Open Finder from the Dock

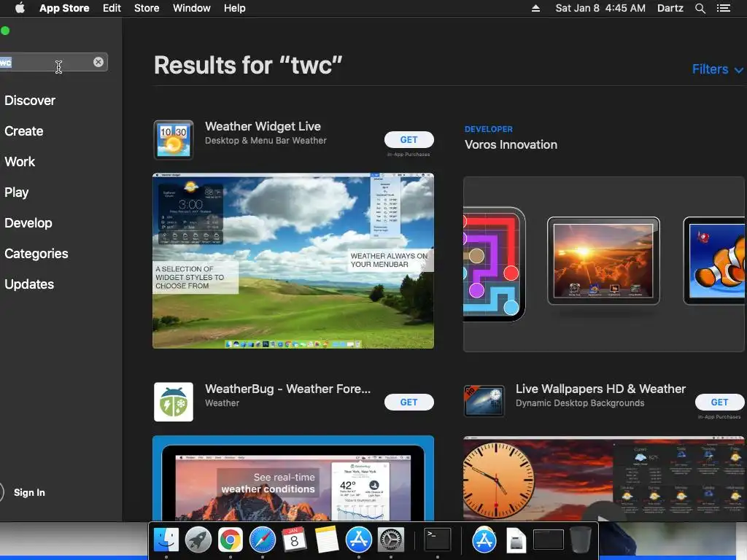click(x=166, y=540)
